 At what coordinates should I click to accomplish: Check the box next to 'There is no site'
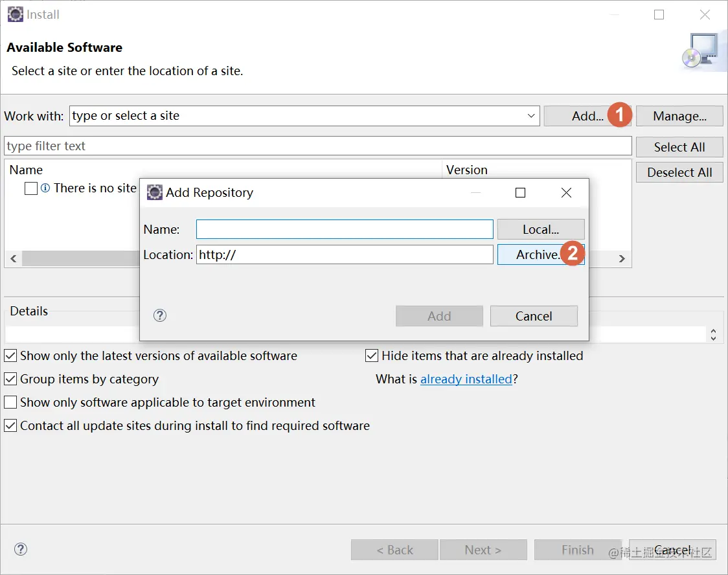tap(31, 188)
